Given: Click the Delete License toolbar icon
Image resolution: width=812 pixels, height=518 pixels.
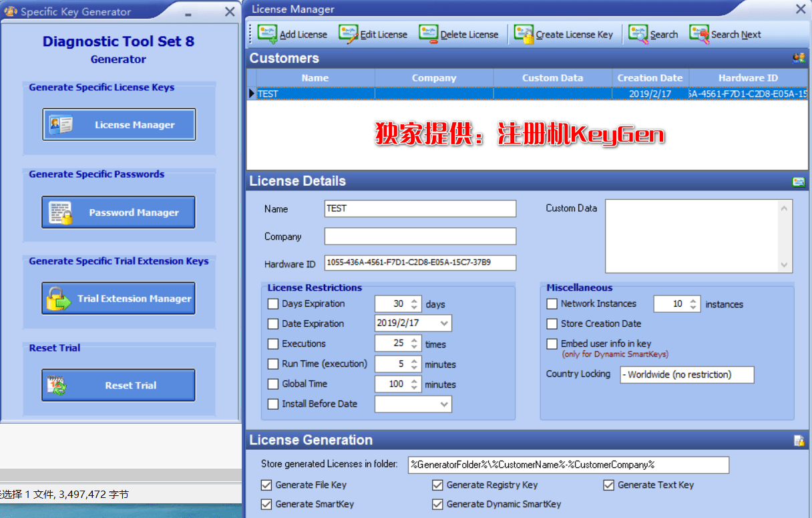Looking at the screenshot, I should tap(429, 34).
